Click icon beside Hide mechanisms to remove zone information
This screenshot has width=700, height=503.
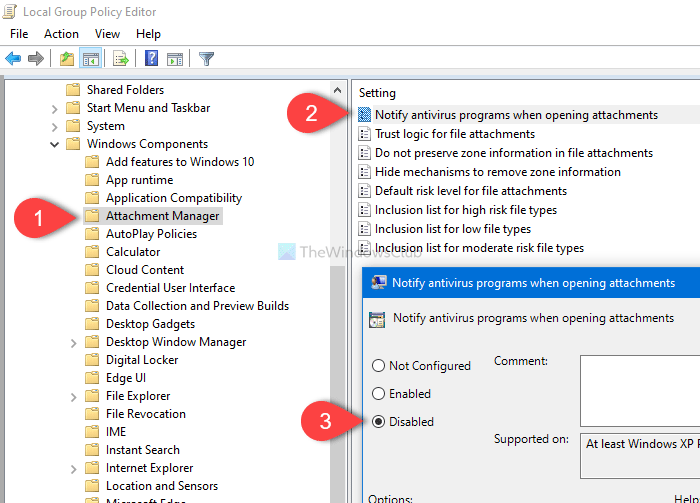[x=364, y=171]
